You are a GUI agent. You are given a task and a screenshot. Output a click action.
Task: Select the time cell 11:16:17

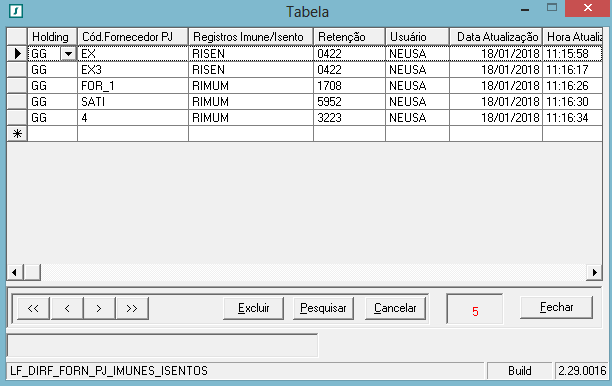click(573, 69)
